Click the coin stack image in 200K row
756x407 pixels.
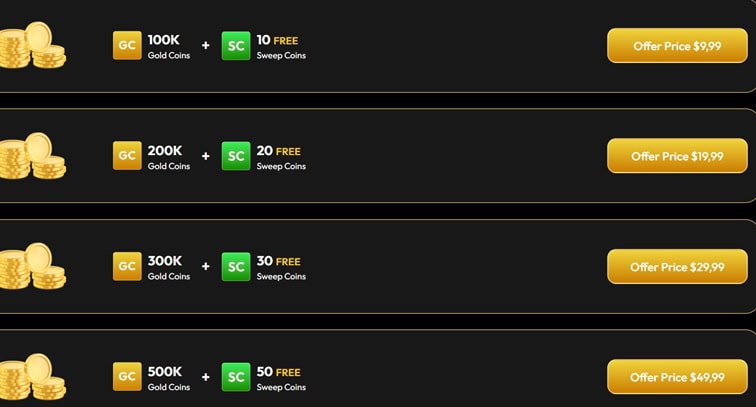(32, 156)
